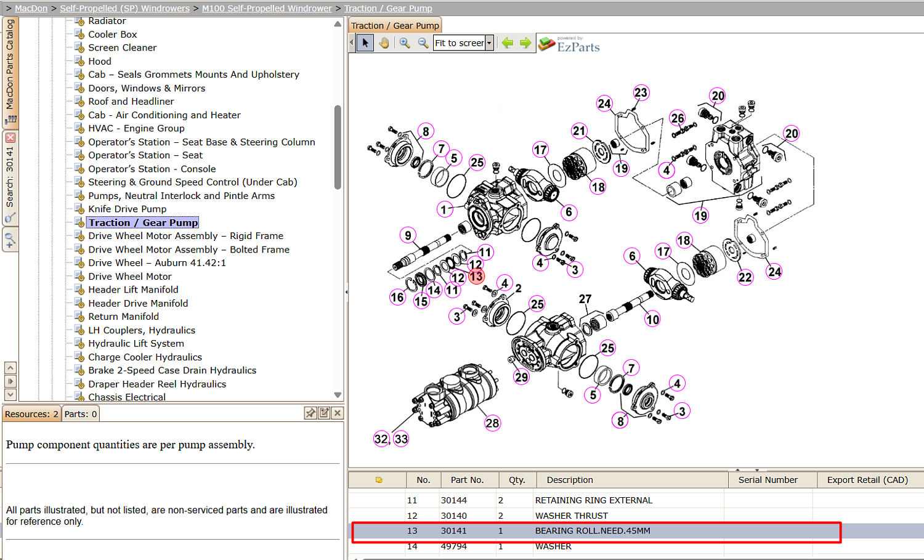Click the side panel expand arrow button
The image size is (924, 560).
tap(10, 381)
